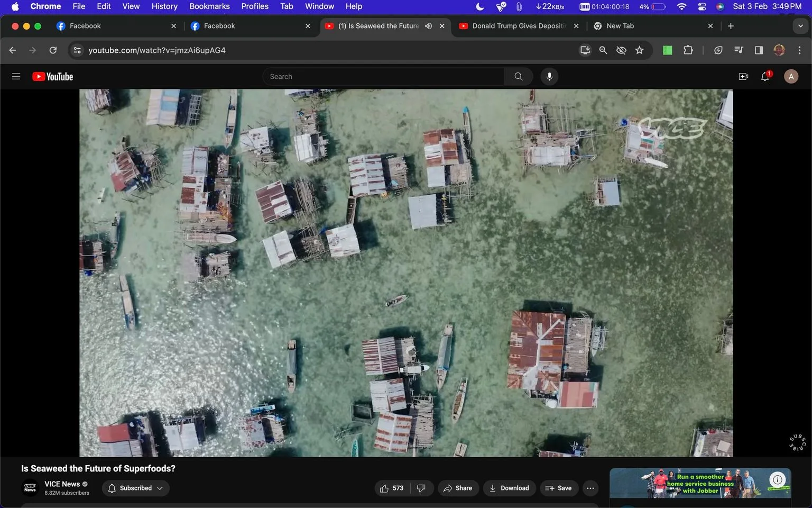Reload the current YouTube page
This screenshot has width=812, height=508.
tap(53, 50)
